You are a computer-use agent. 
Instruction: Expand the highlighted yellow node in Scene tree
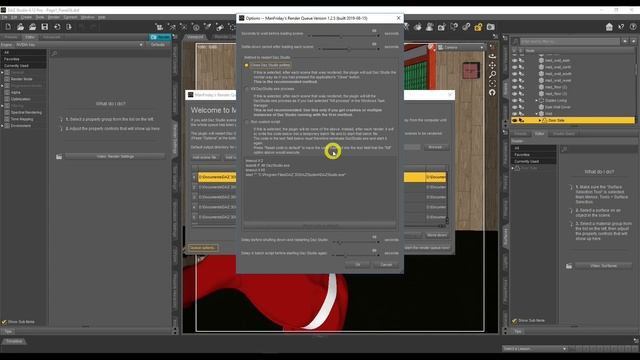540,120
